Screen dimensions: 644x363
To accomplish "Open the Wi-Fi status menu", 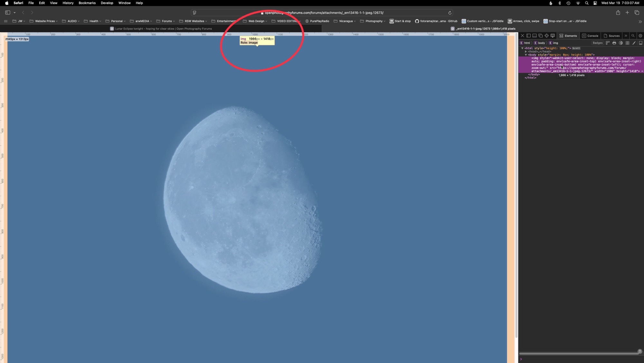I will coord(578,3).
